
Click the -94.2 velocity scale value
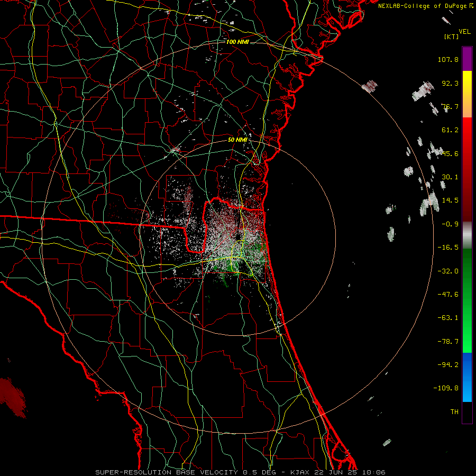point(448,364)
